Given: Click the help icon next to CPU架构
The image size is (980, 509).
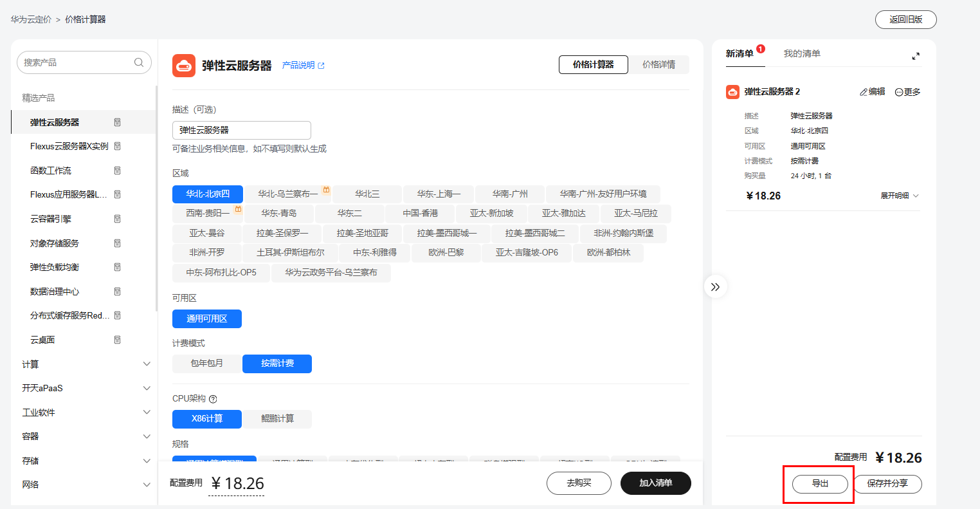Looking at the screenshot, I should [x=212, y=399].
